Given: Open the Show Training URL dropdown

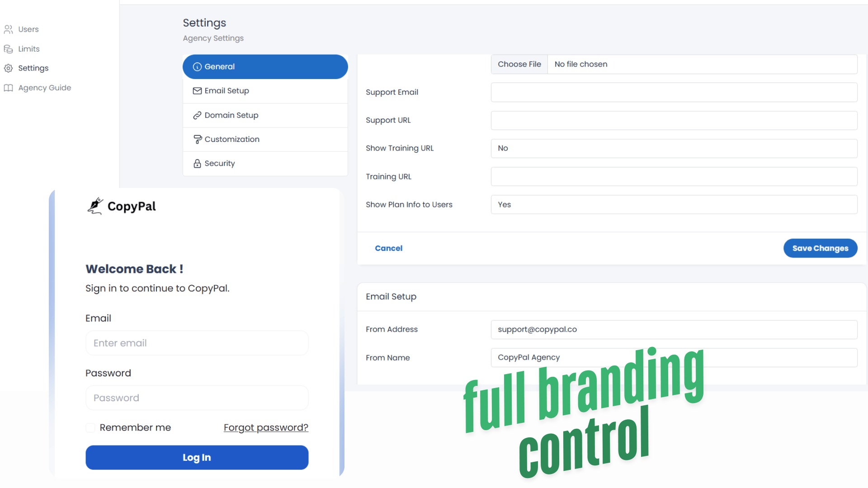Looking at the screenshot, I should point(674,148).
